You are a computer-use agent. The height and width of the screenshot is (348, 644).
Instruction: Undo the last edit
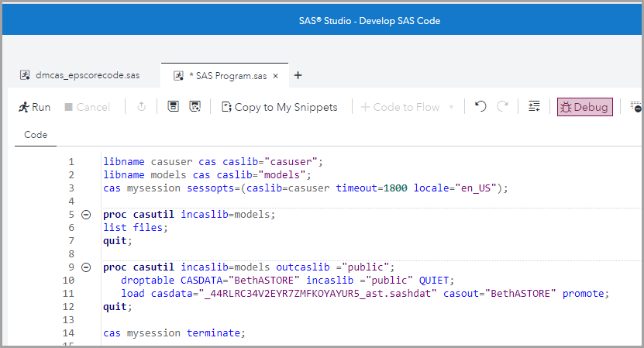click(480, 107)
